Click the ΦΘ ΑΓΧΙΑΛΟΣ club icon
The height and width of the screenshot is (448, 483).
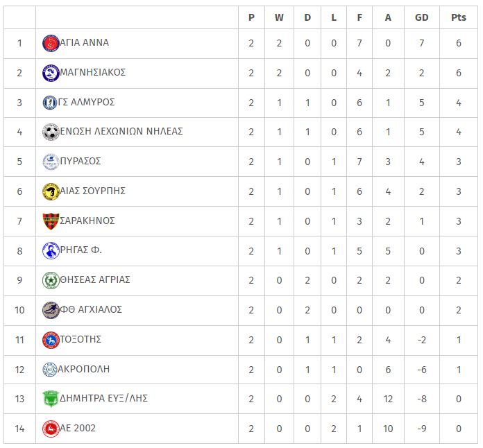pyautogui.click(x=51, y=310)
